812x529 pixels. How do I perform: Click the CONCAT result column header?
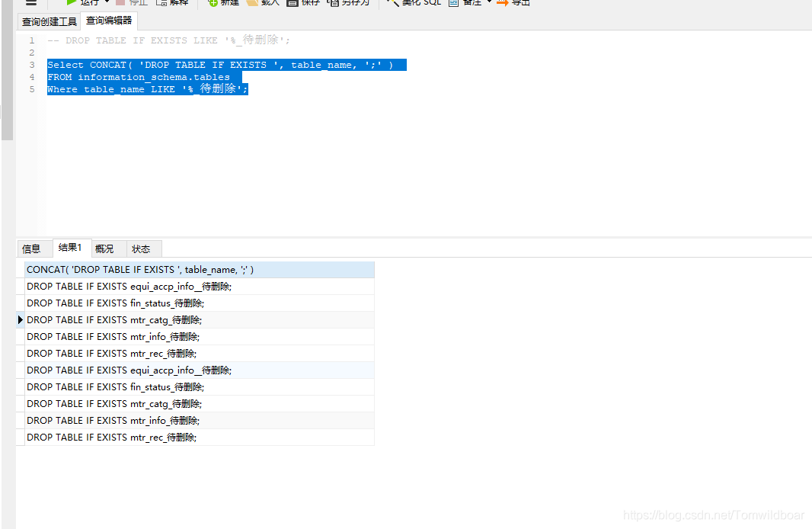click(200, 270)
